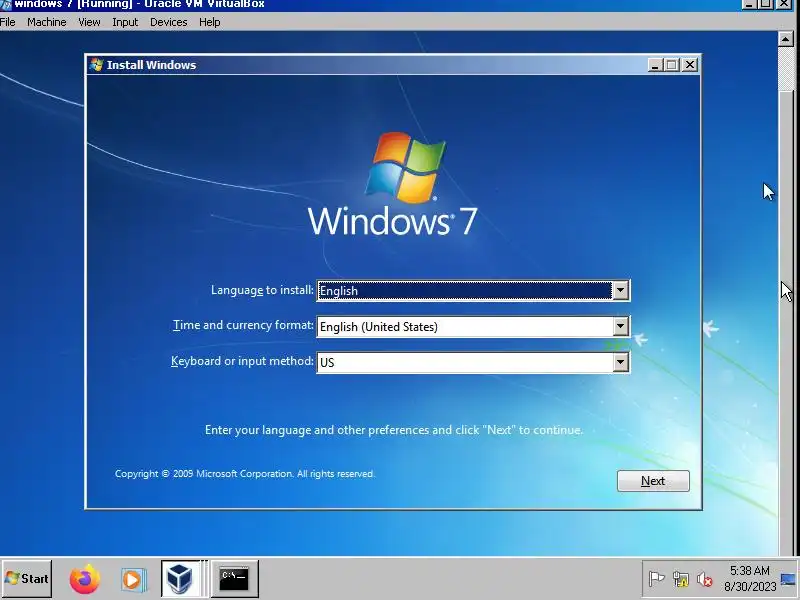Screen dimensions: 800x600
Task: Open the Devices menu
Action: (168, 22)
